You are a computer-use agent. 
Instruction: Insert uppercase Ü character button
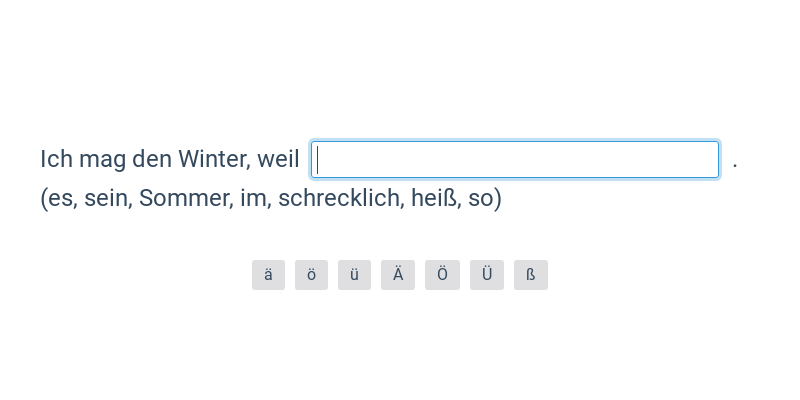(487, 275)
